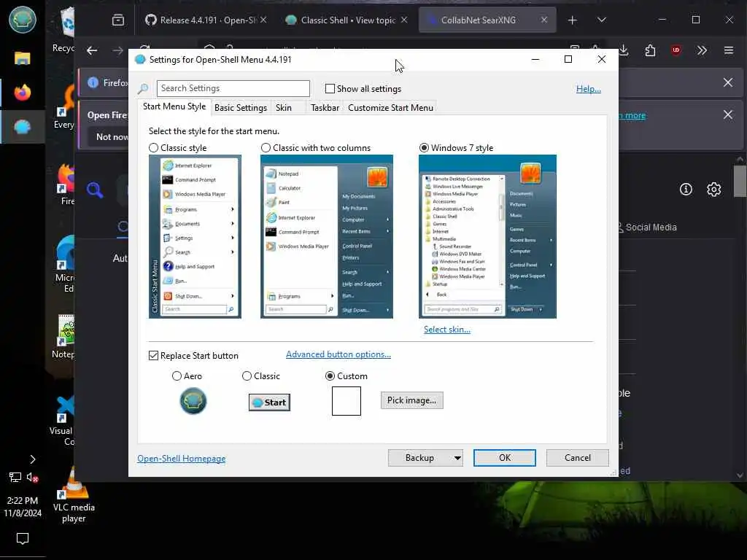Click the Select skin... link
This screenshot has width=747, height=560.
pyautogui.click(x=447, y=330)
